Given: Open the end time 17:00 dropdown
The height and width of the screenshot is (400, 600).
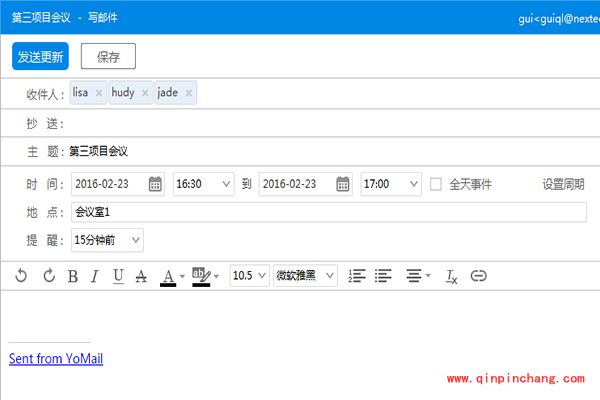Looking at the screenshot, I should click(x=391, y=184).
